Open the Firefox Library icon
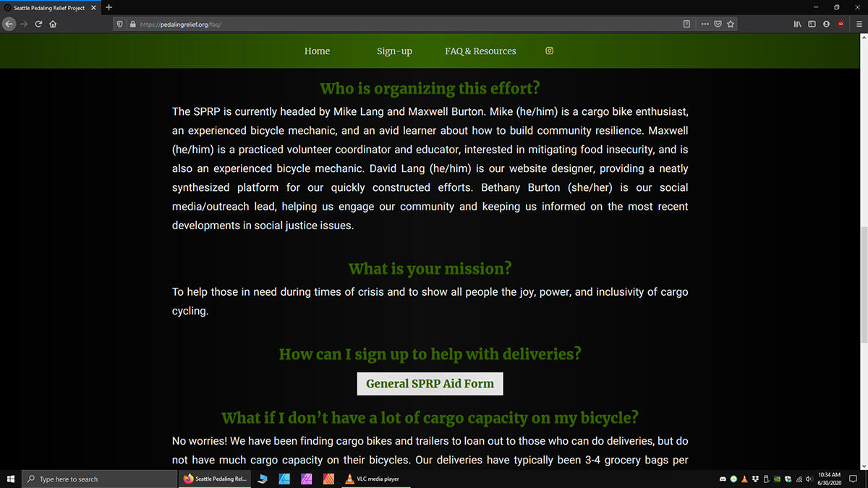 [798, 24]
